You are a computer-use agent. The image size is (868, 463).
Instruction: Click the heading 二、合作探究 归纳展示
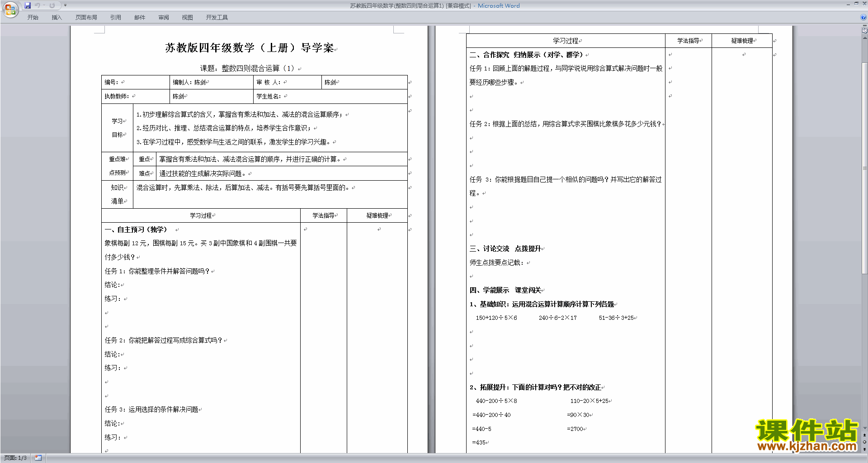coord(527,55)
